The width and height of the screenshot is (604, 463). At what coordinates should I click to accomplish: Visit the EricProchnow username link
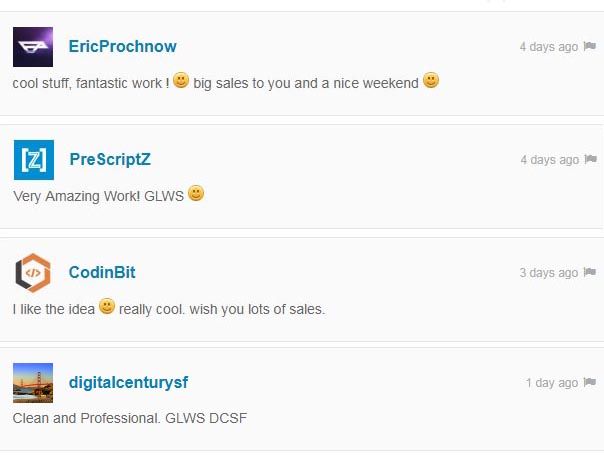(x=122, y=47)
